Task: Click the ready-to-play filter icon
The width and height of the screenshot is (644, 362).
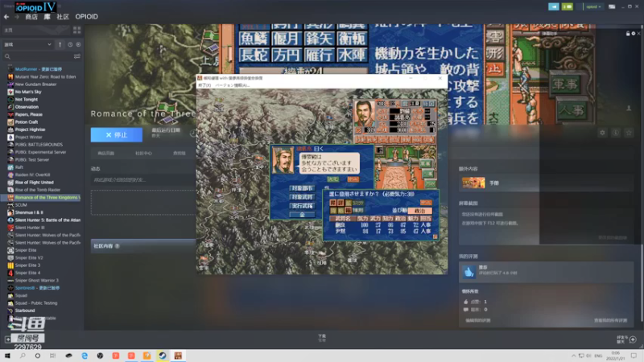Action: (78, 44)
